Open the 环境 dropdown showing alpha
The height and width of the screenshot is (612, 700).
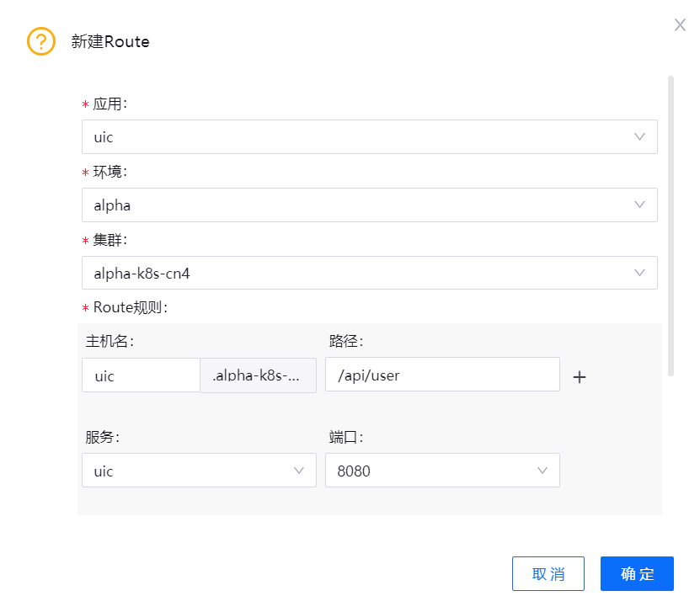[354, 205]
